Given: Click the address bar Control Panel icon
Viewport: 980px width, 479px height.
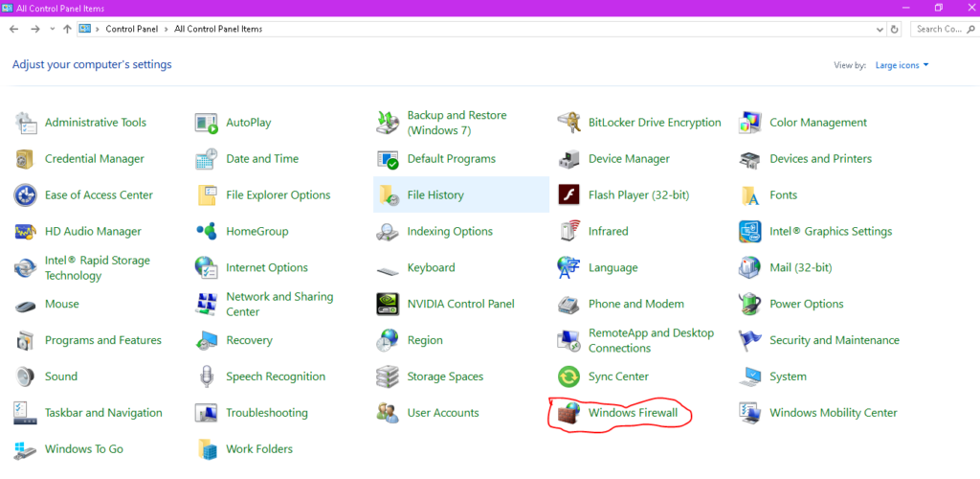Looking at the screenshot, I should click(x=85, y=29).
